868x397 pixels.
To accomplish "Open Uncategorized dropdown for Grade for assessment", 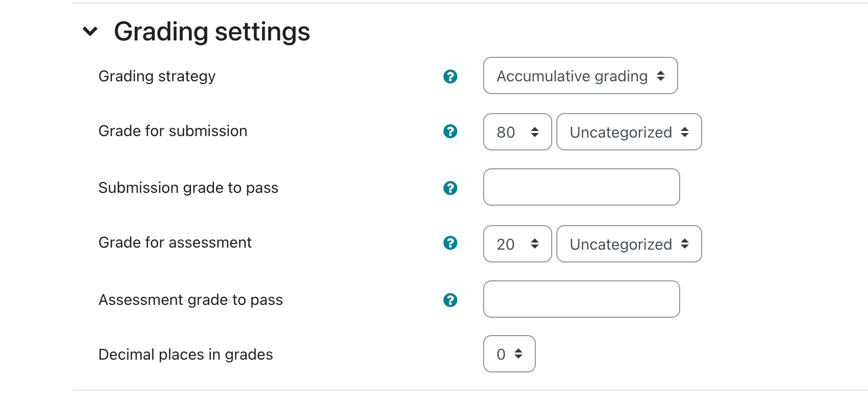I will 629,244.
